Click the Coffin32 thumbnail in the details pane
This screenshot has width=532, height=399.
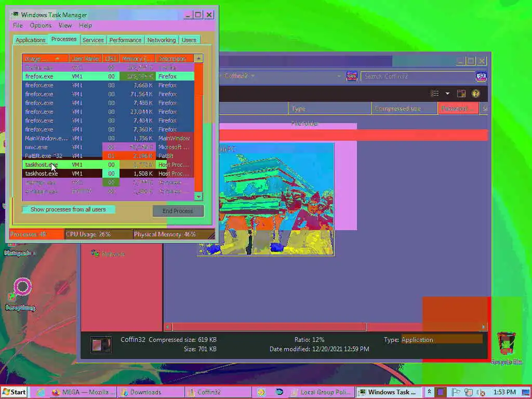point(101,345)
